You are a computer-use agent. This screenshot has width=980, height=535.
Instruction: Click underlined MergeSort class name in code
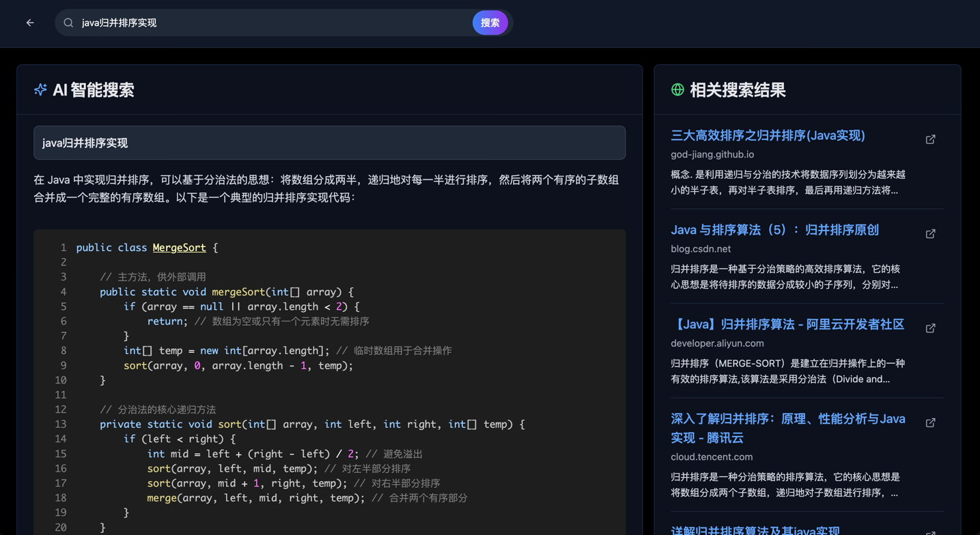pos(179,248)
